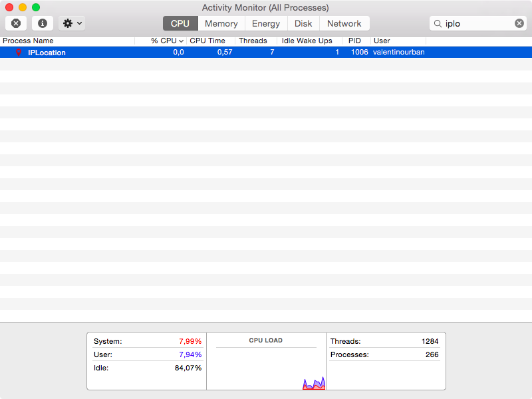This screenshot has height=399, width=532.
Task: Open the process Inspect info button
Action: click(x=43, y=23)
